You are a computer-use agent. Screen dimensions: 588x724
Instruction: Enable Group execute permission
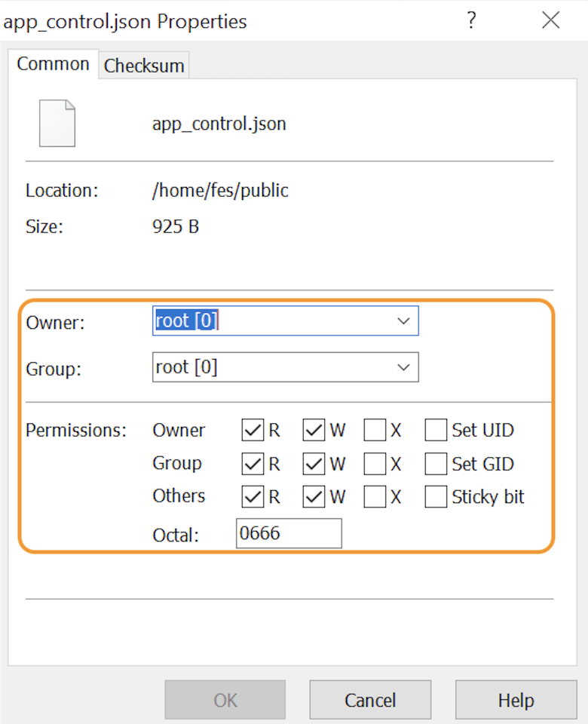[x=375, y=464]
